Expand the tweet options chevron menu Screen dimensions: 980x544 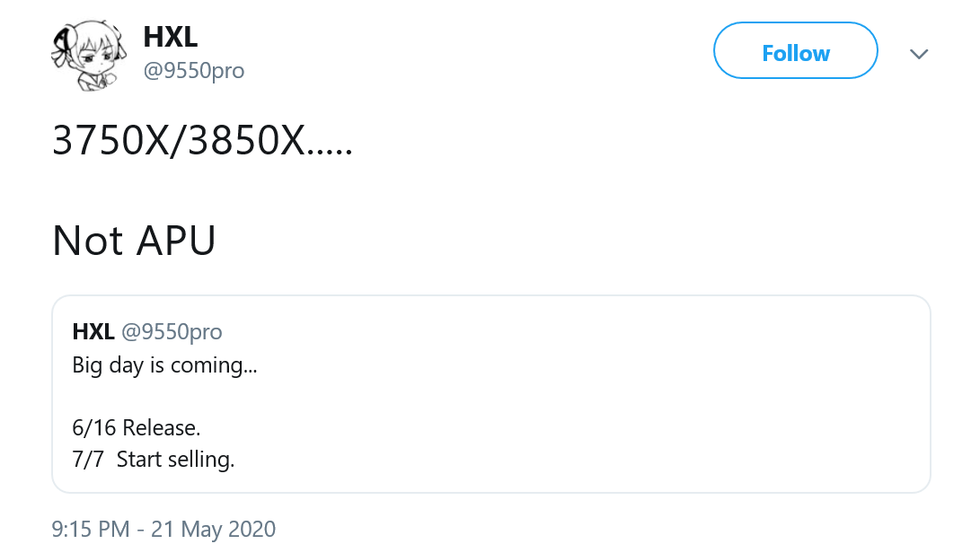(918, 54)
